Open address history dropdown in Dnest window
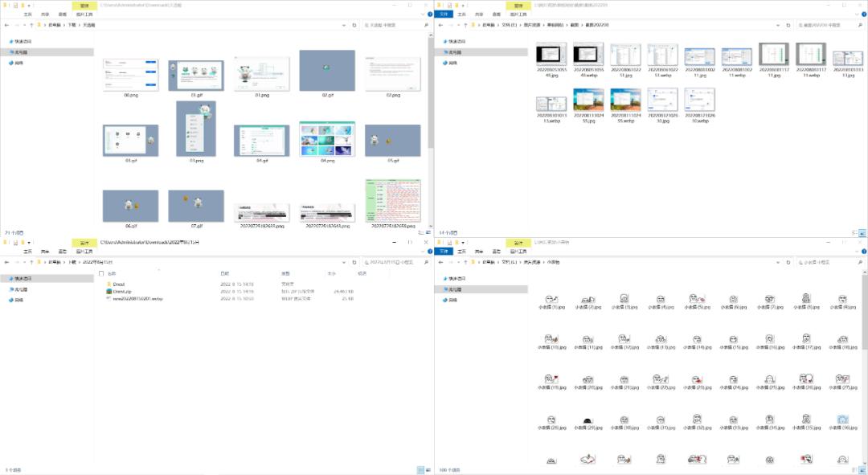Image resolution: width=868 pixels, height=475 pixels. tap(344, 262)
